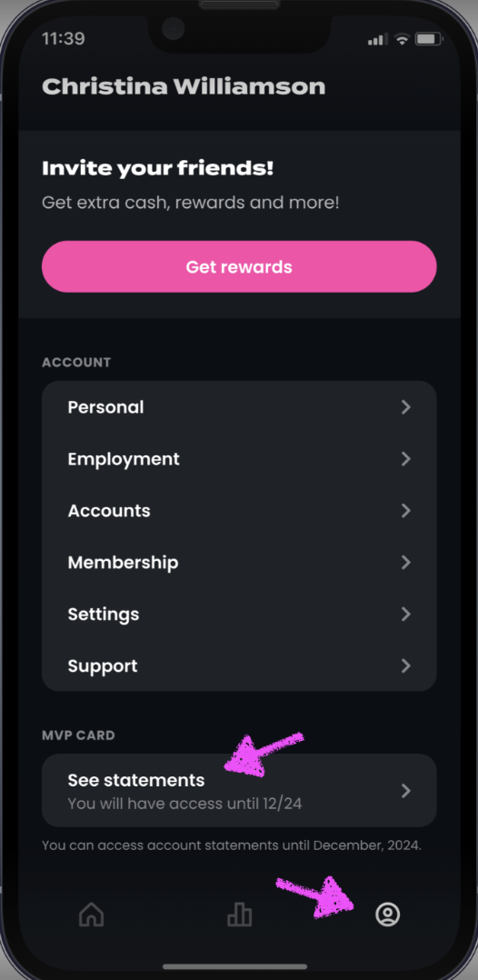The width and height of the screenshot is (478, 980).
Task: Tap the 11:39 clock in status bar
Action: 63,39
